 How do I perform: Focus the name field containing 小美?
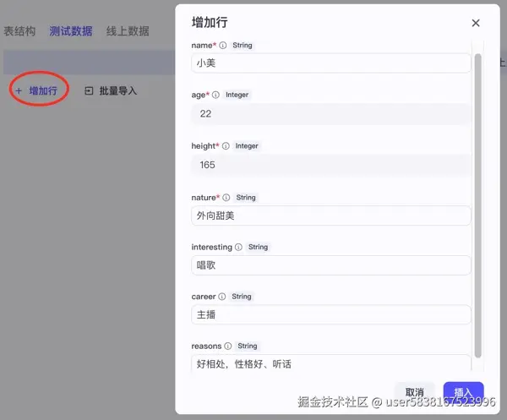pos(330,63)
